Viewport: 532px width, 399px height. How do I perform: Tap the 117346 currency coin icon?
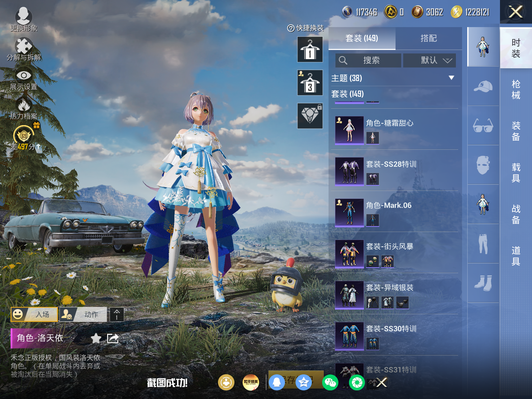(348, 12)
